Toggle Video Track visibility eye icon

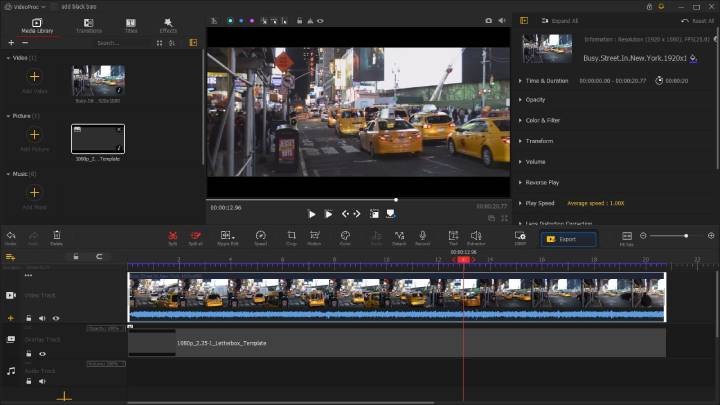pyautogui.click(x=56, y=318)
